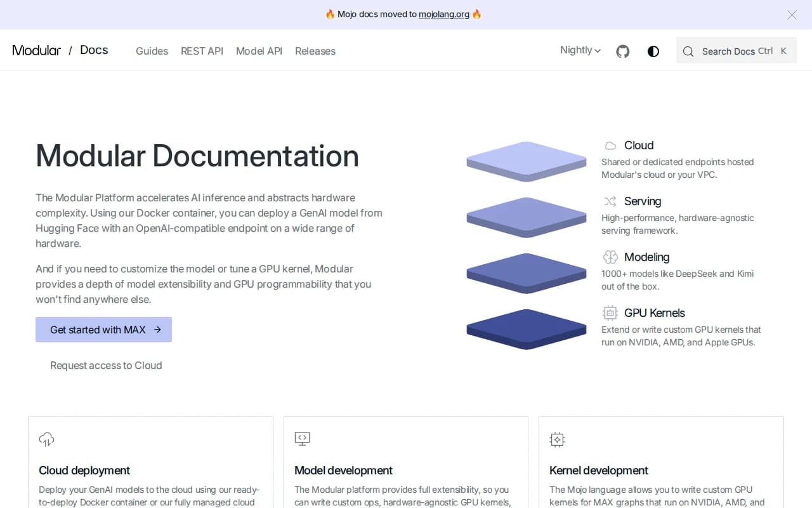Viewport: 812px width, 508px height.
Task: Click Get started with MAX button
Action: [x=103, y=330]
